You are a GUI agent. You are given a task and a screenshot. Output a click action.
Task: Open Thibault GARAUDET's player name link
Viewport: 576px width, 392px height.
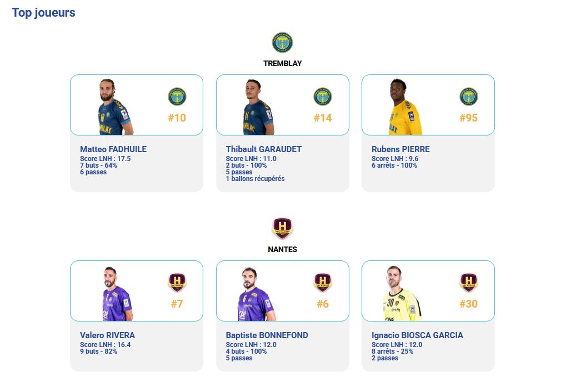click(263, 149)
